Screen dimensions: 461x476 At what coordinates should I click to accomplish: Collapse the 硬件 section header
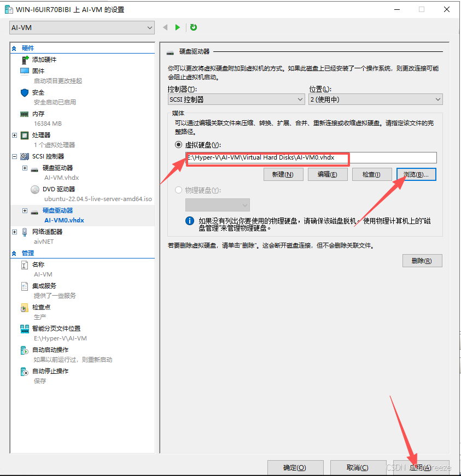[x=14, y=48]
